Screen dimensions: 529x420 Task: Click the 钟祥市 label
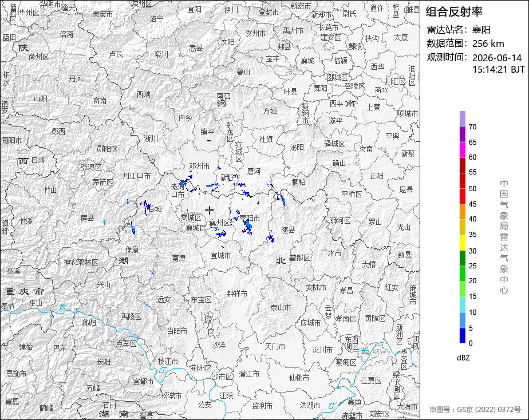237,294
